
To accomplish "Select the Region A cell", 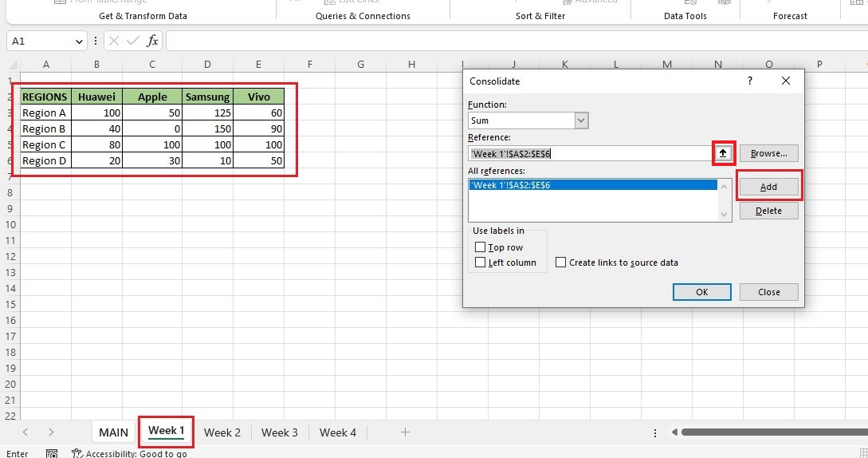I will pyautogui.click(x=45, y=113).
